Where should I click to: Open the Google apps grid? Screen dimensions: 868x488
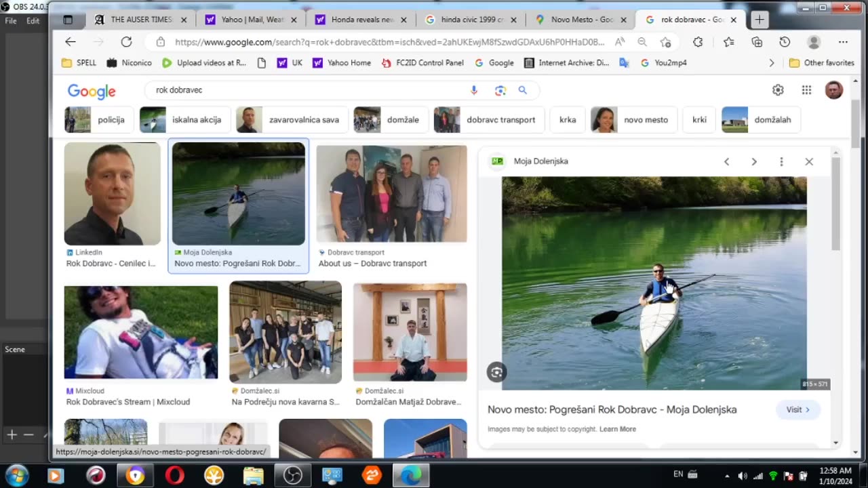click(806, 90)
